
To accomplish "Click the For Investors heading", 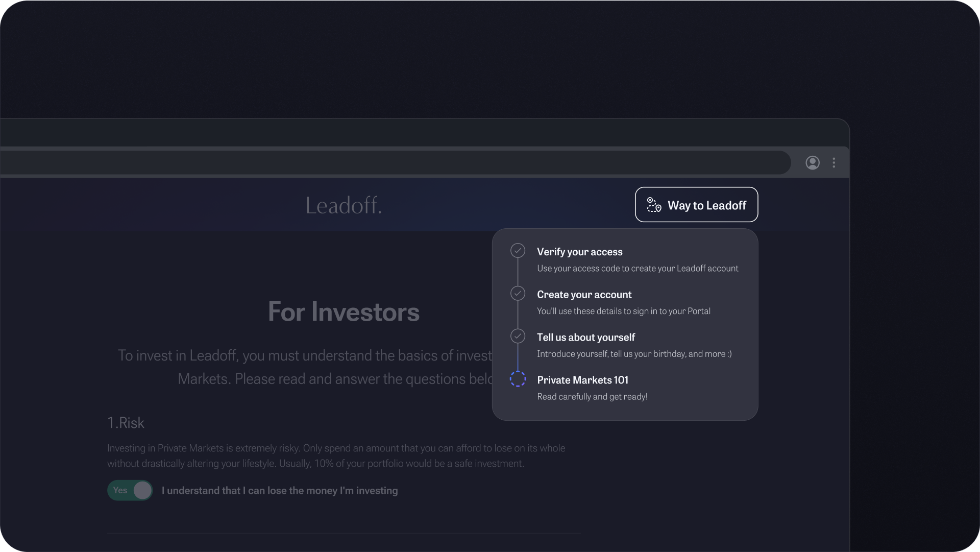I will coord(344,312).
